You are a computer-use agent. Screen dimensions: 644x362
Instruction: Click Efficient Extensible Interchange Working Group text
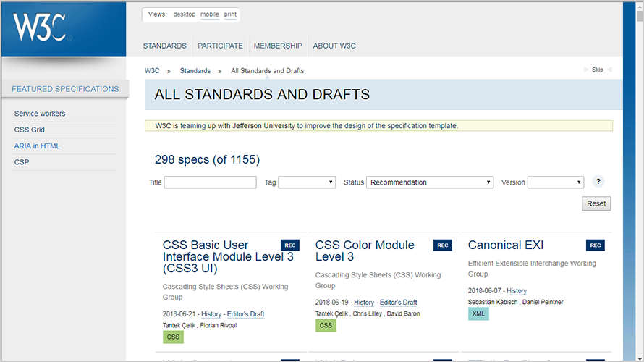pos(532,269)
